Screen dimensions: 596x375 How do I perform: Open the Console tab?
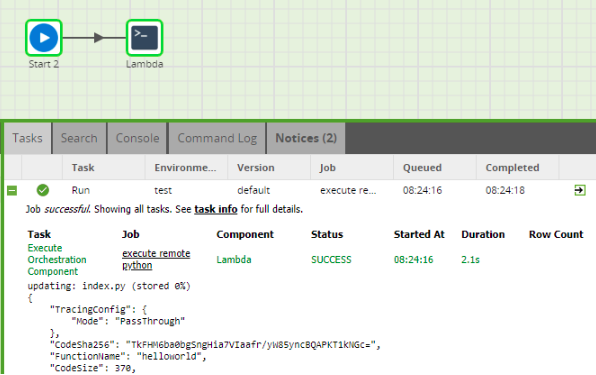[137, 138]
